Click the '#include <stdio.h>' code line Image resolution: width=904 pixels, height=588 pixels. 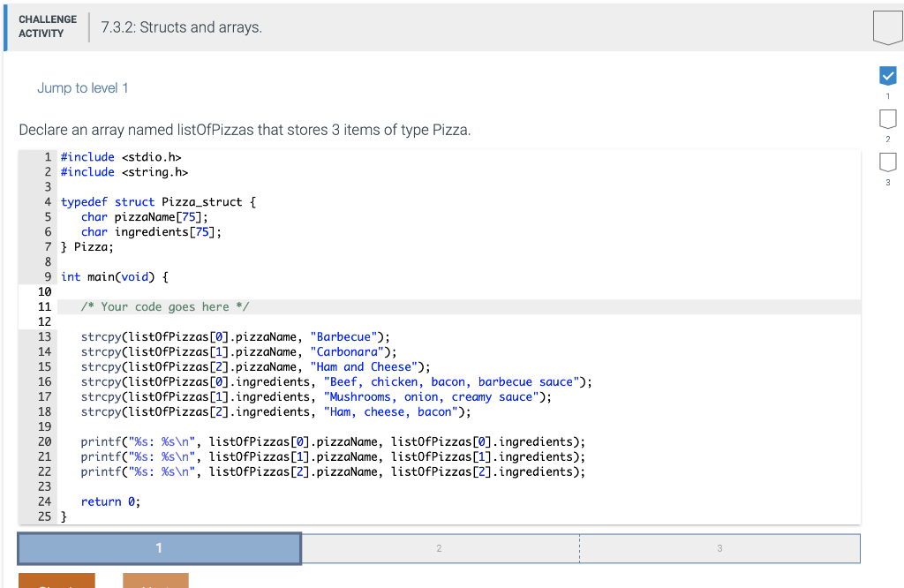click(x=121, y=157)
